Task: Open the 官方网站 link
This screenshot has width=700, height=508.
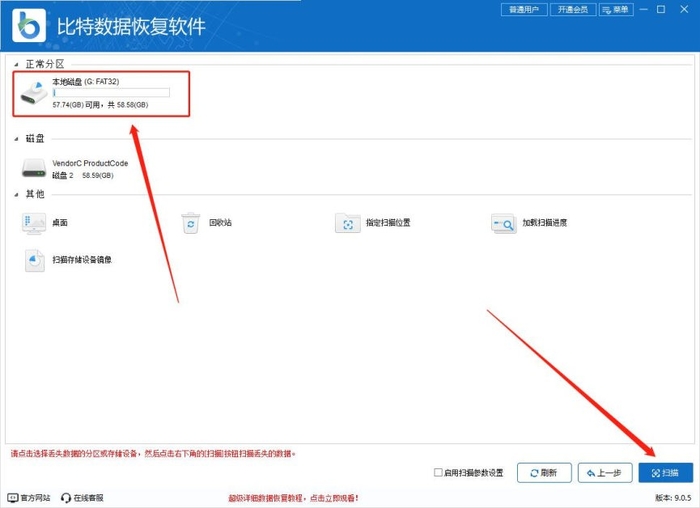Action: (x=28, y=498)
